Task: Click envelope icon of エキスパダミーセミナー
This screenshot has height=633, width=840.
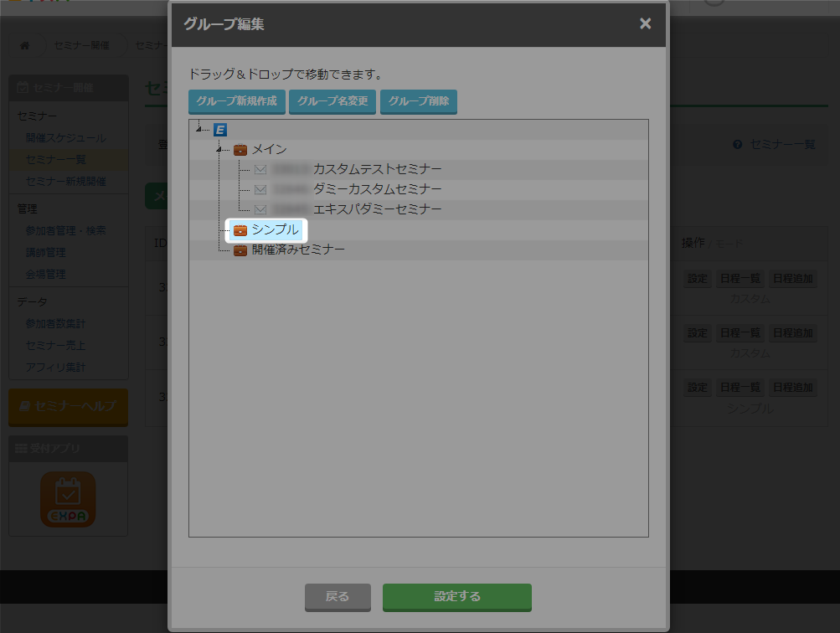Action: [260, 209]
